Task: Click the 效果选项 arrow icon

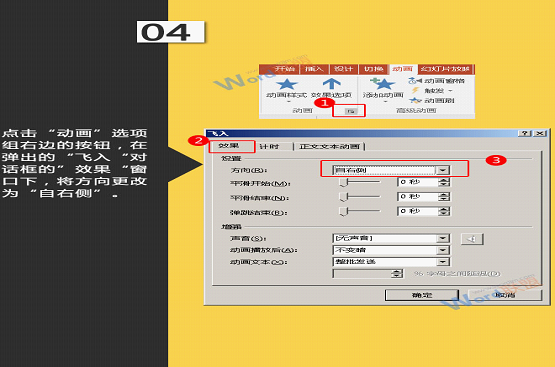Action: 332,84
